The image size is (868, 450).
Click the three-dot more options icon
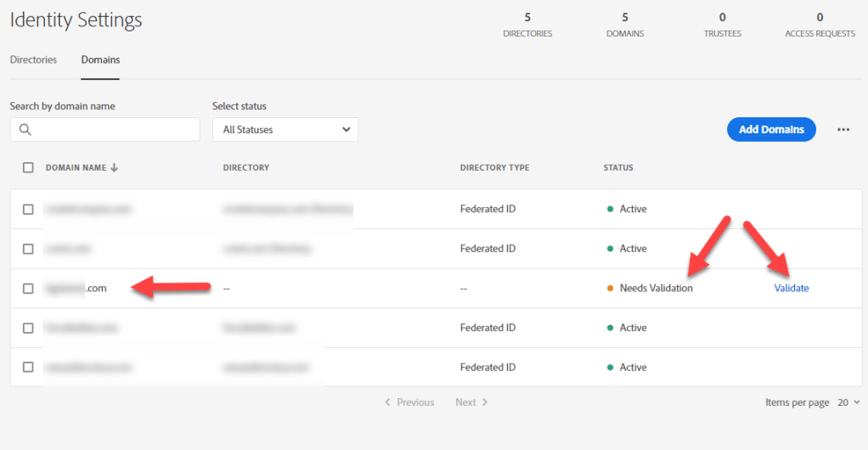point(843,130)
